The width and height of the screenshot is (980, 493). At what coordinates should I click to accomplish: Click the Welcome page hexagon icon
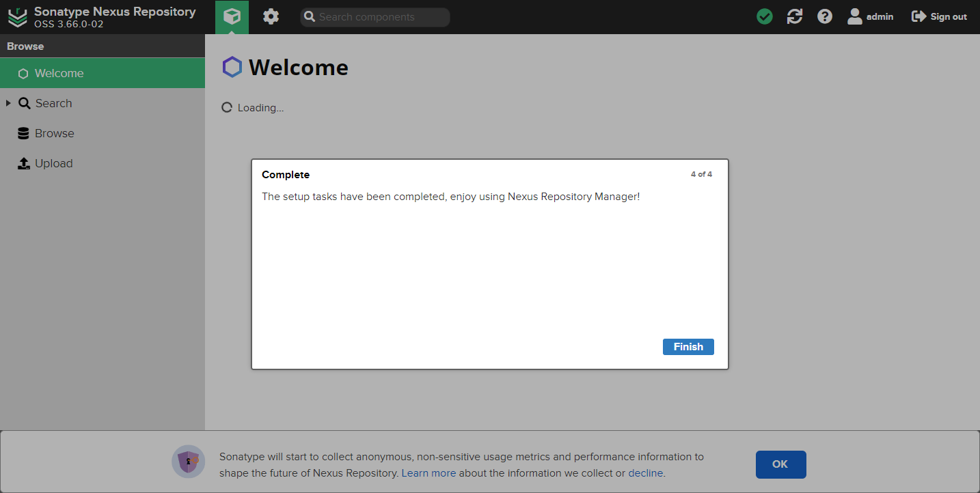pos(232,68)
